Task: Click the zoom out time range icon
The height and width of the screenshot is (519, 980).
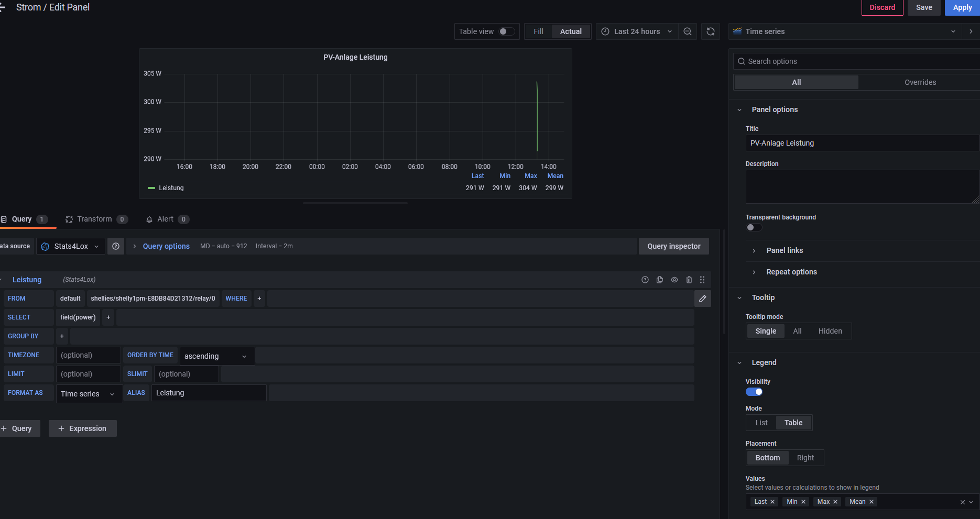Action: pos(688,31)
